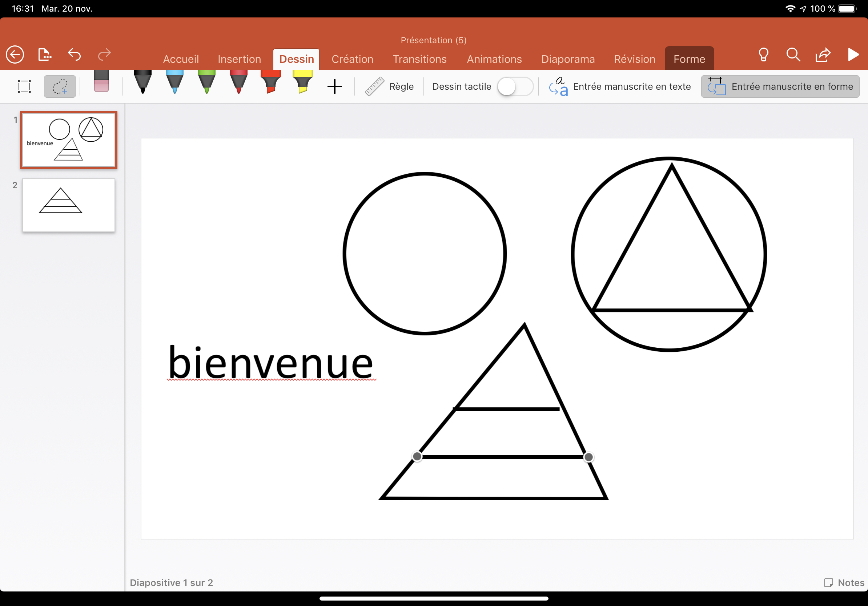Image resolution: width=868 pixels, height=606 pixels.
Task: Enable the Règle ruler
Action: [x=389, y=86]
